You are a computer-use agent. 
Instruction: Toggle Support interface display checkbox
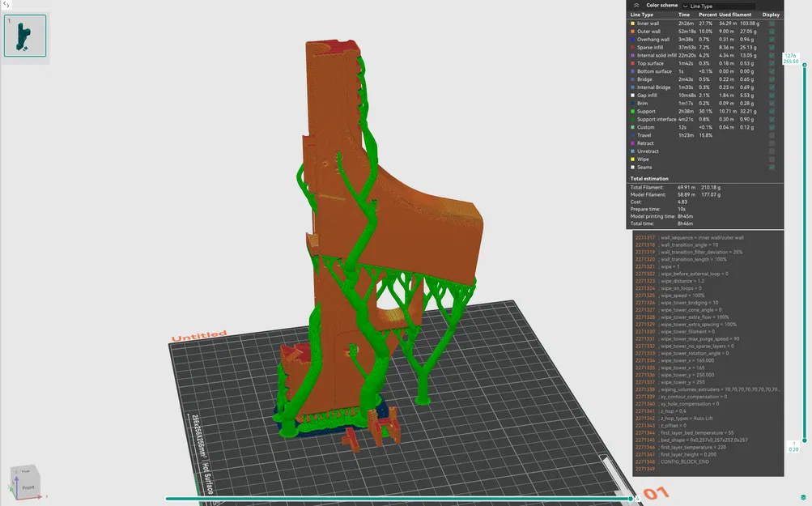tap(772, 119)
